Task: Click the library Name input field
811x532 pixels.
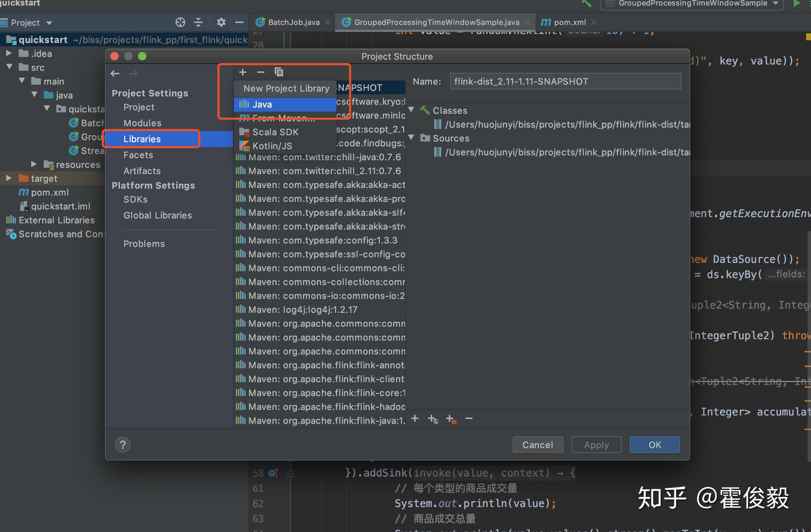Action: click(x=565, y=81)
